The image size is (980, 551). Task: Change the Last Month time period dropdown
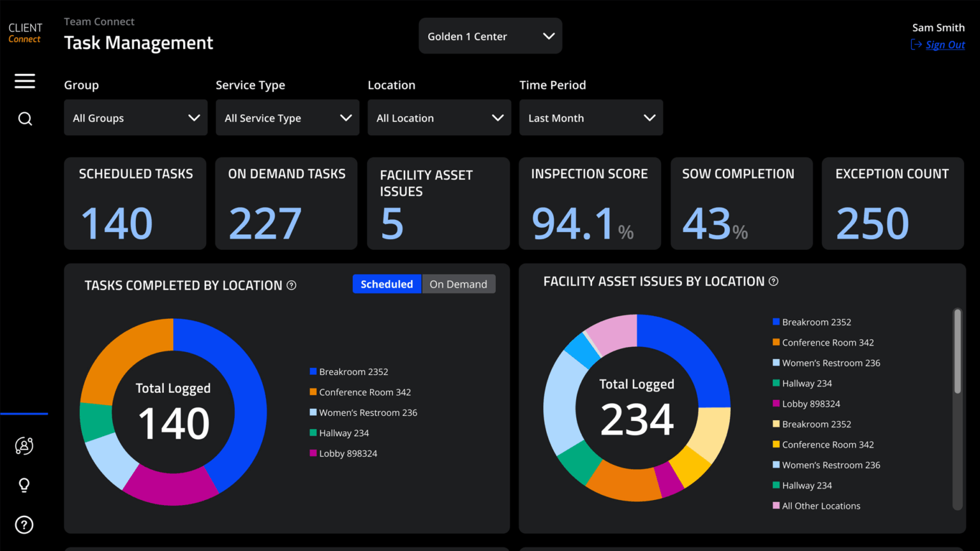click(591, 118)
